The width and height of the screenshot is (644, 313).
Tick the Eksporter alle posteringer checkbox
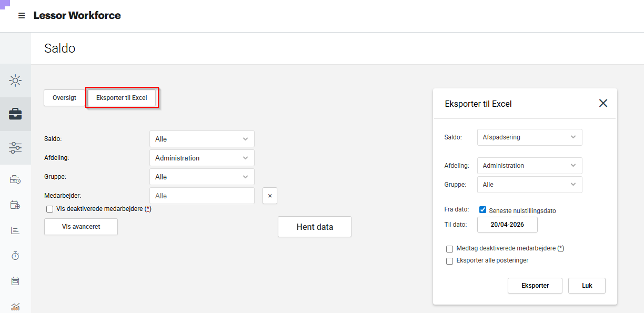449,261
